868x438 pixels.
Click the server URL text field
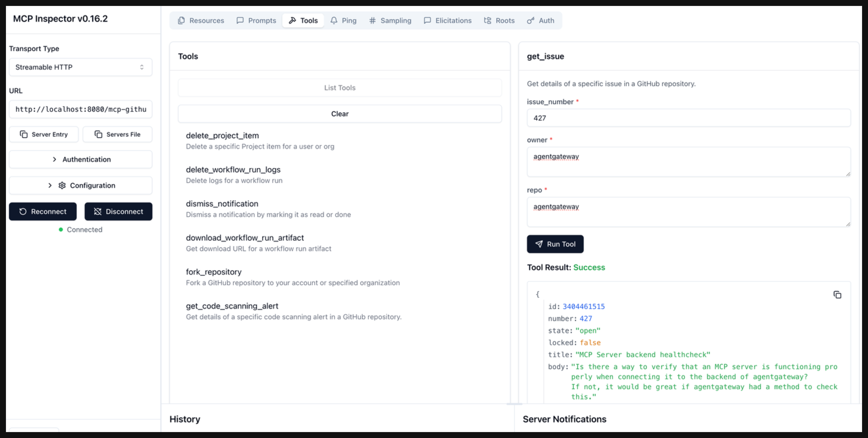(x=80, y=109)
